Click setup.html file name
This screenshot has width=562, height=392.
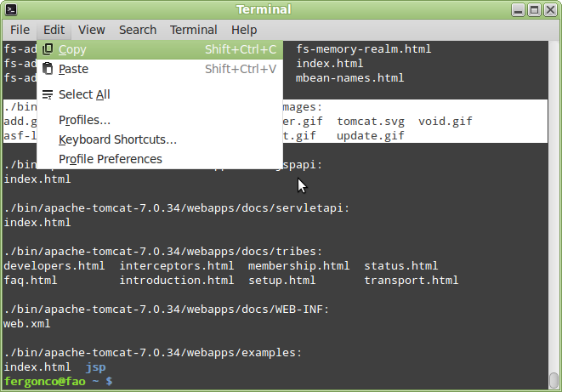[x=282, y=281]
